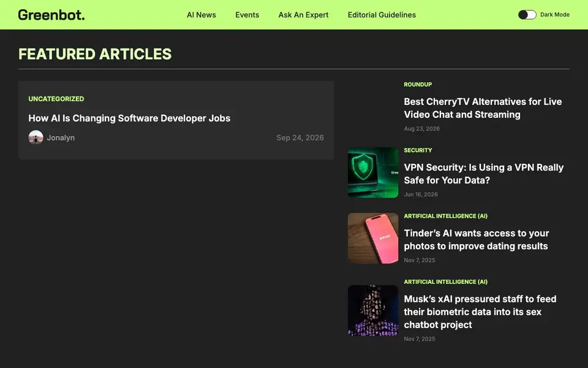Viewport: 588px width, 368px height.
Task: Select the UNCATEGORIZED category label
Action: (56, 99)
